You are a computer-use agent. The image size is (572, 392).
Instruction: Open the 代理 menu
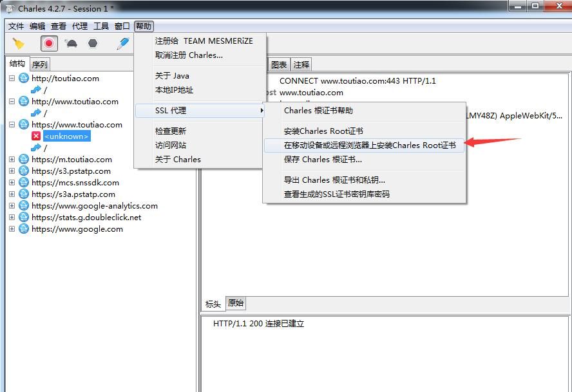click(80, 26)
